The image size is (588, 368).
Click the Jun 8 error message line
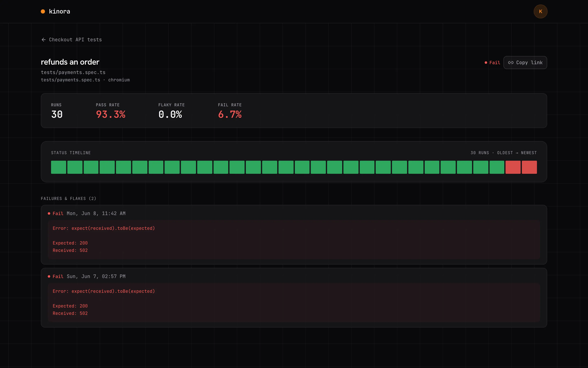coord(104,228)
